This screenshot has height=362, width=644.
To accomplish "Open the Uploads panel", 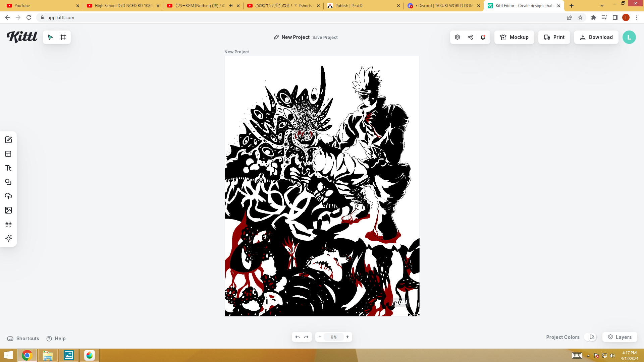I will click(8, 196).
